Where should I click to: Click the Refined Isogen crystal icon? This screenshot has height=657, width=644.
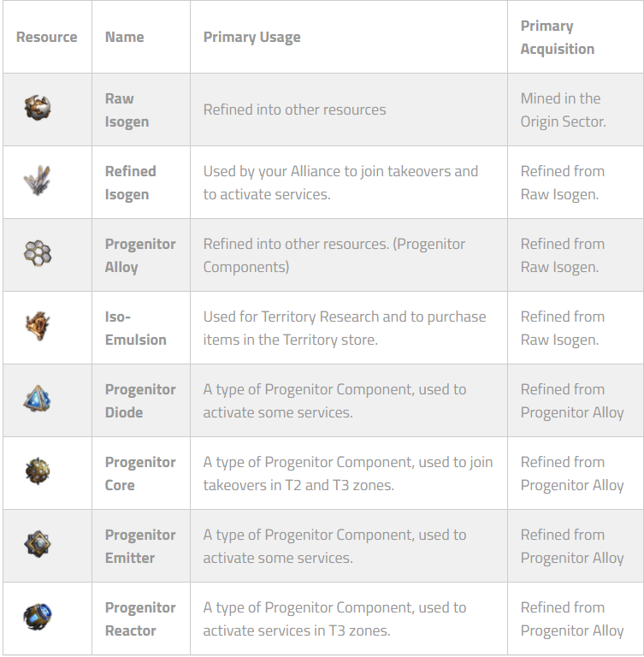38,181
